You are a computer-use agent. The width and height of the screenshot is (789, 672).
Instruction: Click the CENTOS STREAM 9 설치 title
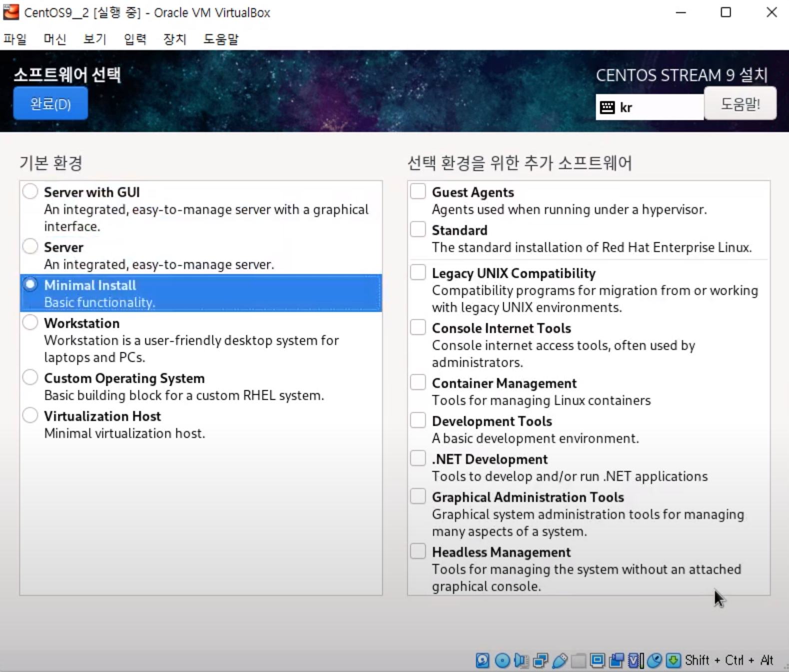[x=682, y=75]
